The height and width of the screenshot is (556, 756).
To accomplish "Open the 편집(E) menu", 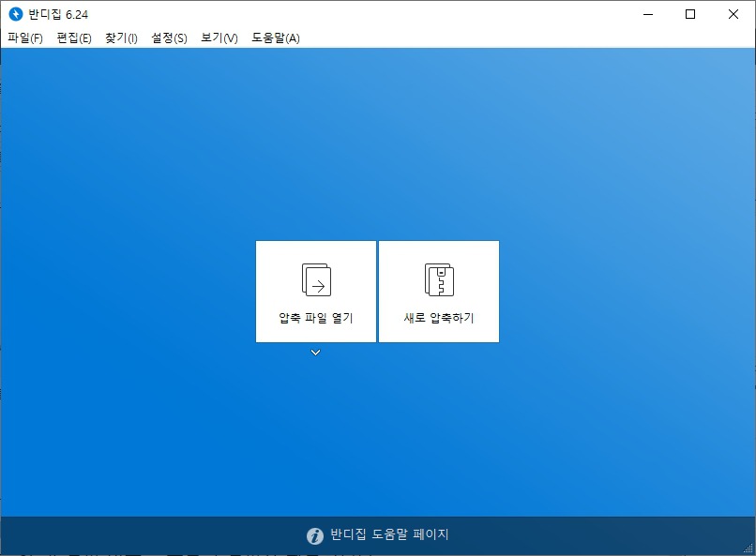I will point(74,38).
